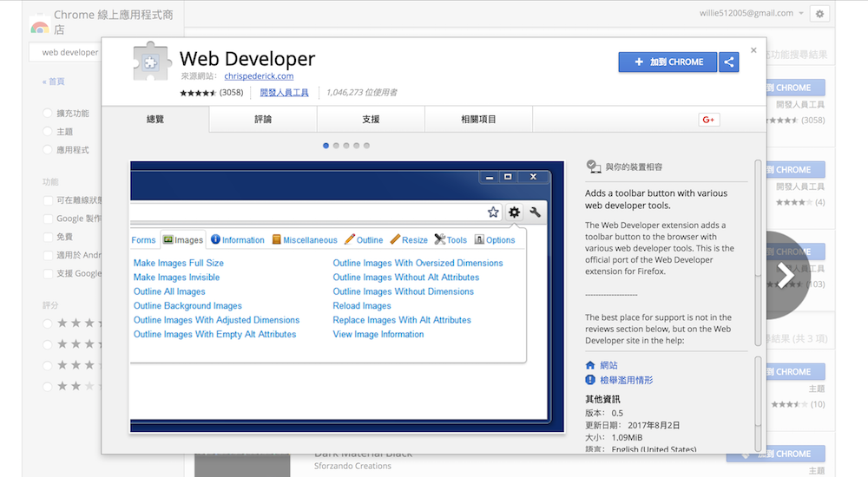Click the description panel scrollbar
The height and width of the screenshot is (477, 868).
tap(759, 253)
